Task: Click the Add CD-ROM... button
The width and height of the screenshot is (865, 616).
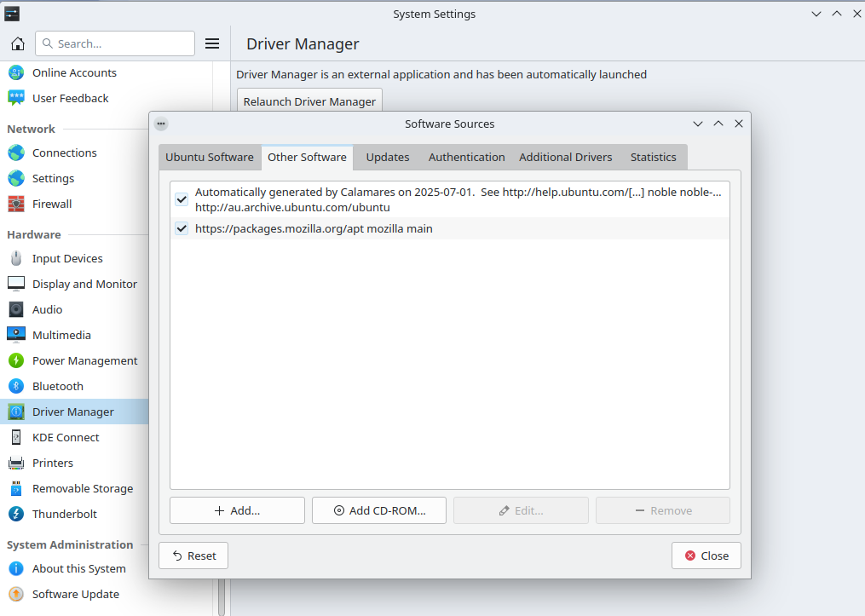Action: click(x=379, y=510)
